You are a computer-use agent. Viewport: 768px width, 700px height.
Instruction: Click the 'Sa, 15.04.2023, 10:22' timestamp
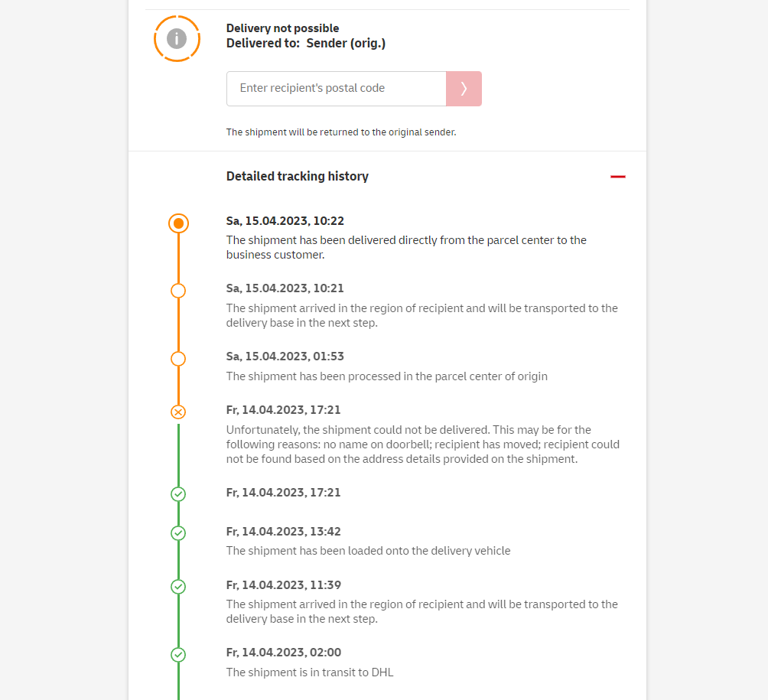285,221
